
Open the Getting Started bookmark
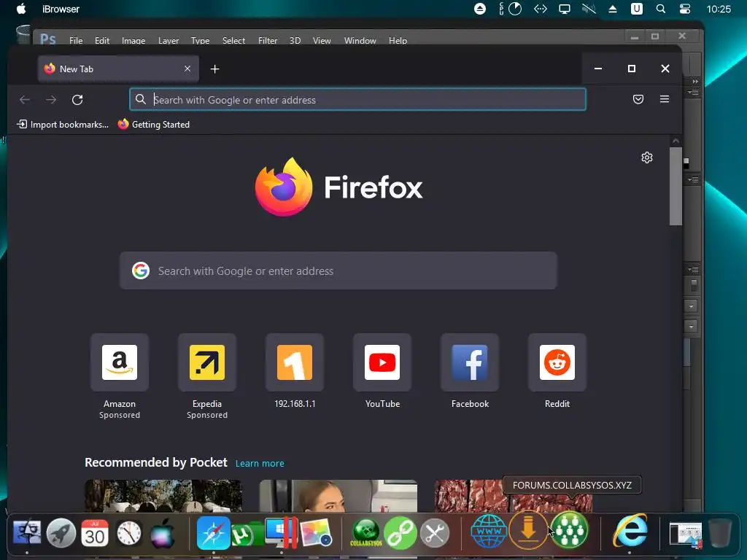coord(153,124)
